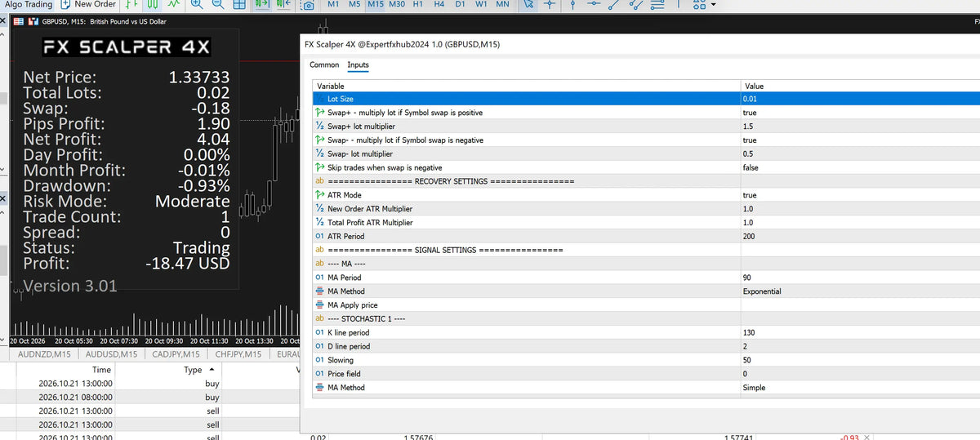Toggle the Algo Trading button
Viewport: 980px width, 440px height.
click(x=26, y=5)
